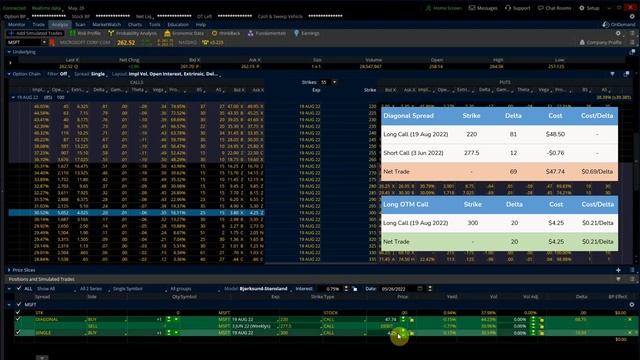Select the Analyze main tab
The width and height of the screenshot is (640, 360).
tap(60, 24)
